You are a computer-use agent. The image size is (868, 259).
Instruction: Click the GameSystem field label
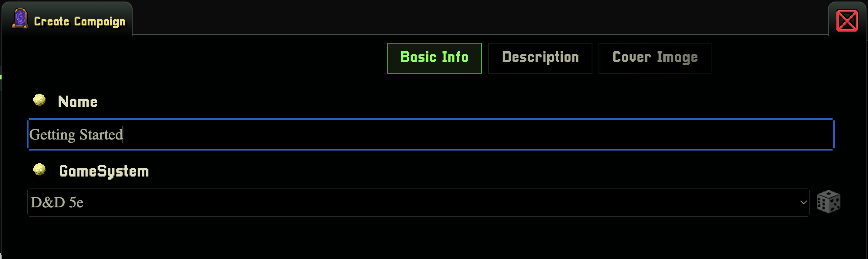coord(104,171)
